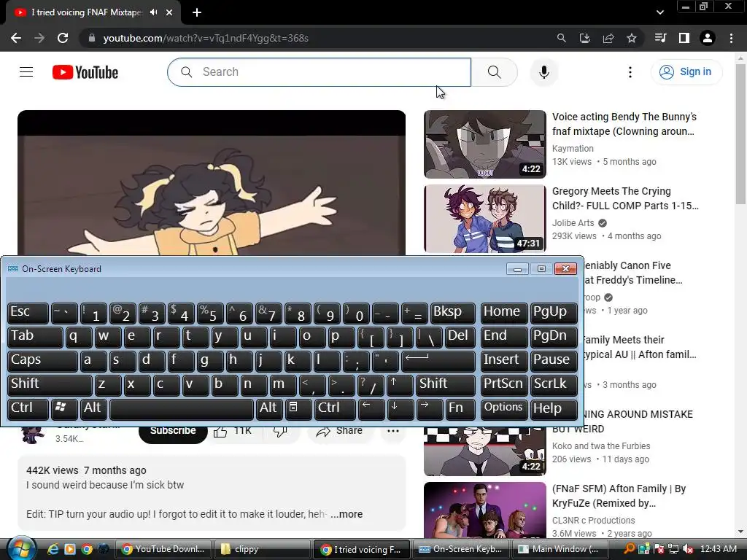Click the YouTube Search field
747x560 pixels.
[x=320, y=72]
